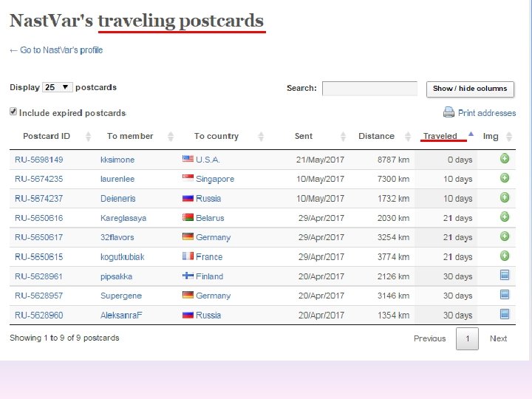
Task: Expand image for laurenlee's Singapore postcard
Action: (x=505, y=178)
